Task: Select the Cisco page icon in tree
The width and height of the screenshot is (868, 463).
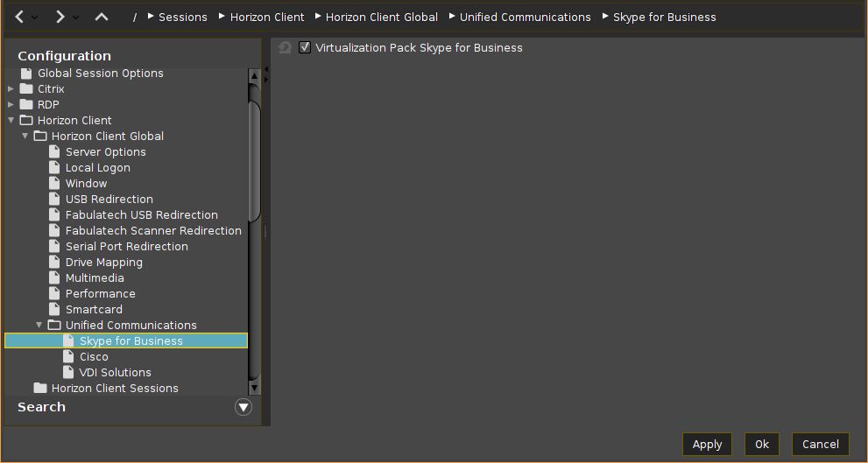Action: (68, 357)
